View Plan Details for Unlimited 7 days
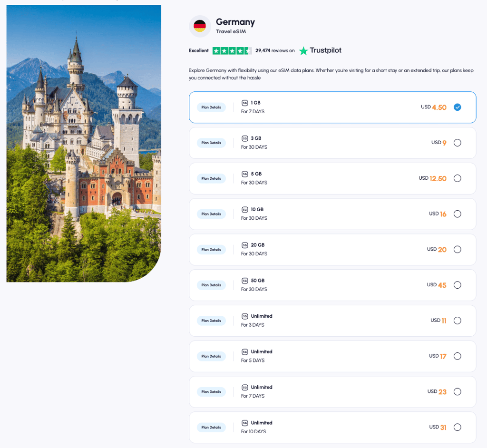The image size is (487, 448). (x=211, y=392)
